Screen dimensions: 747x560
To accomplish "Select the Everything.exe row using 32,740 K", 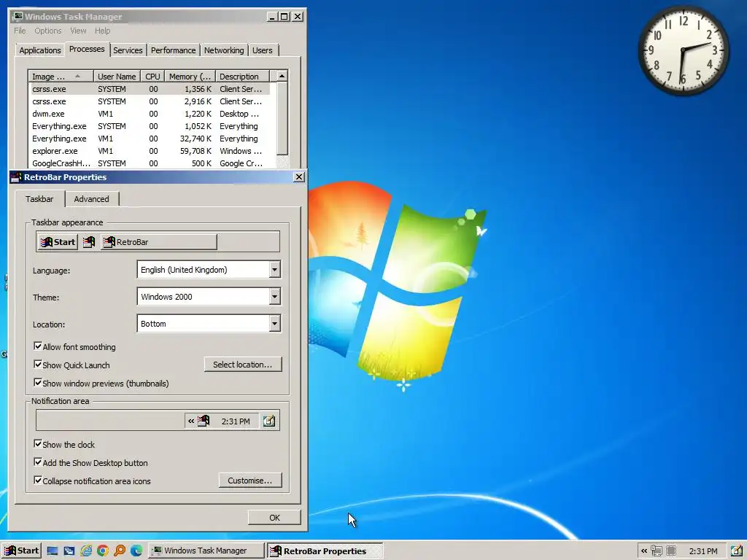I will tap(149, 139).
